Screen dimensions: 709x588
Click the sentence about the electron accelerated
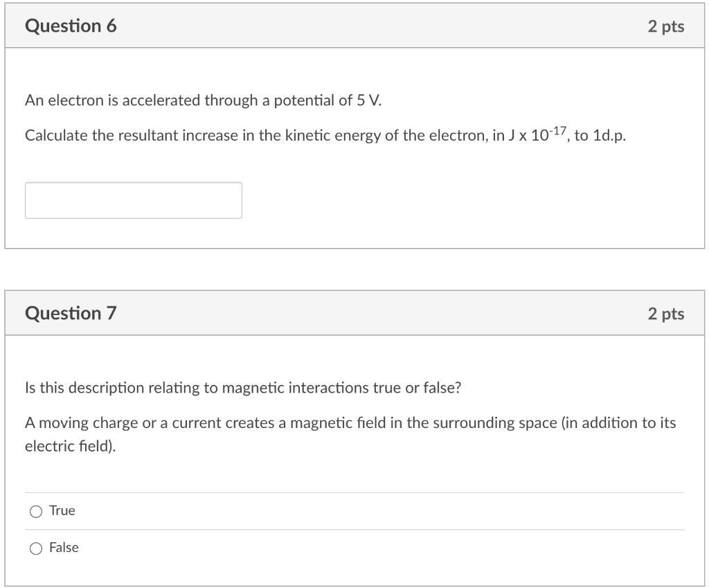[203, 100]
